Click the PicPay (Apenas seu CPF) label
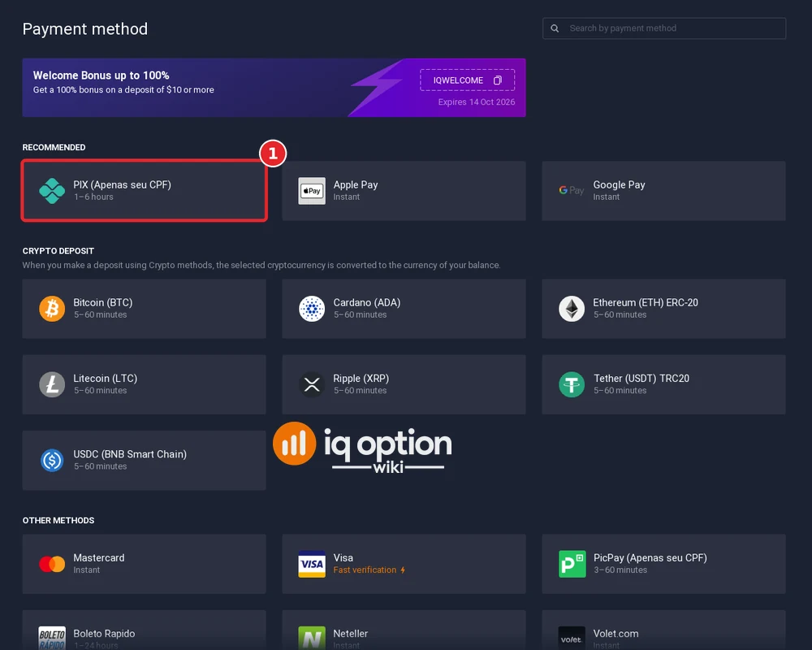812x650 pixels. click(x=650, y=557)
